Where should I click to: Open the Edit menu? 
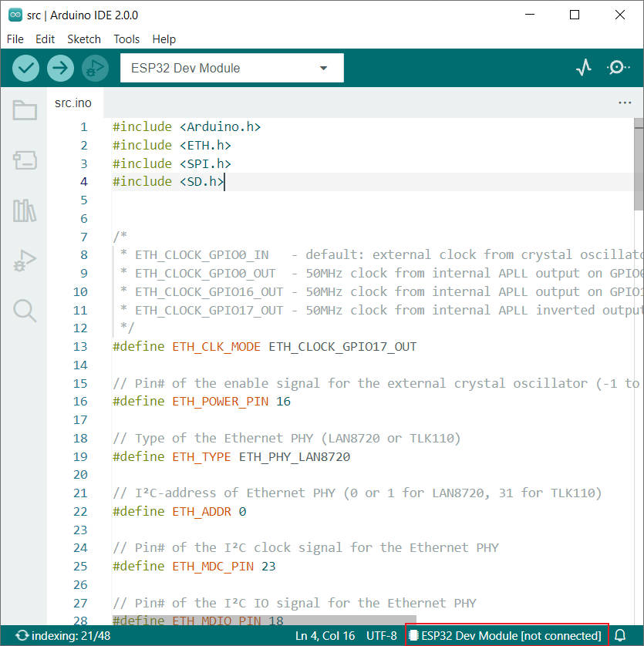click(x=45, y=39)
